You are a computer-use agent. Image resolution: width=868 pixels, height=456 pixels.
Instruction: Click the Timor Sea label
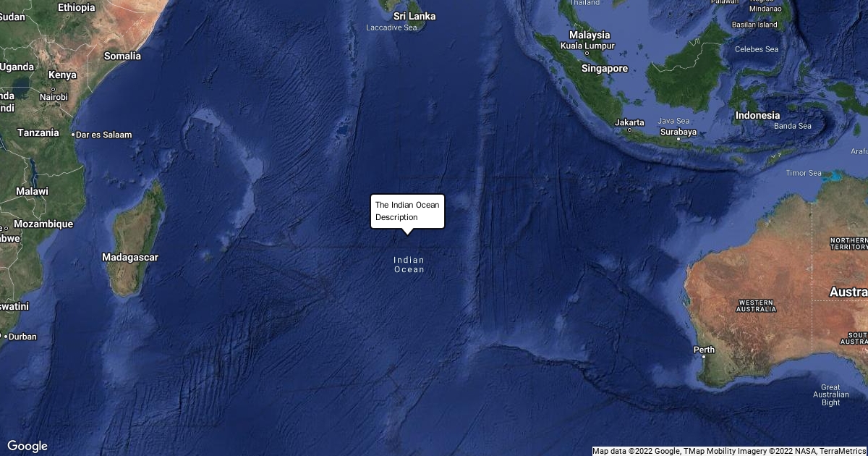[804, 173]
